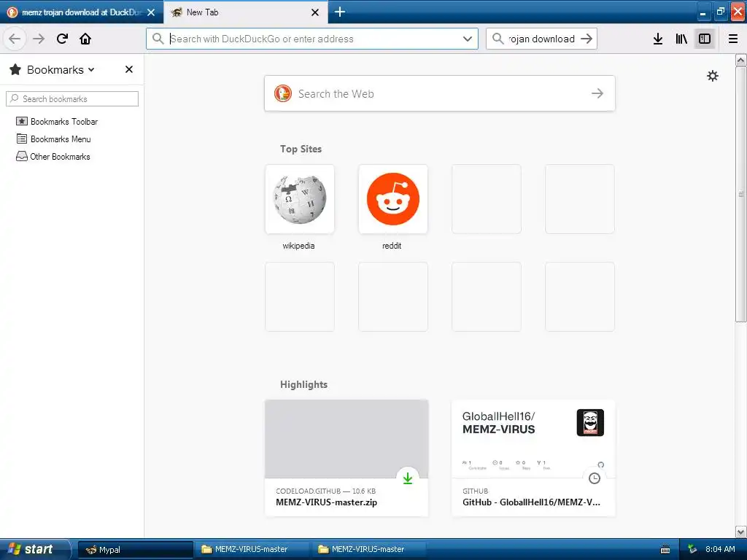Go back with the back arrow button

click(15, 39)
